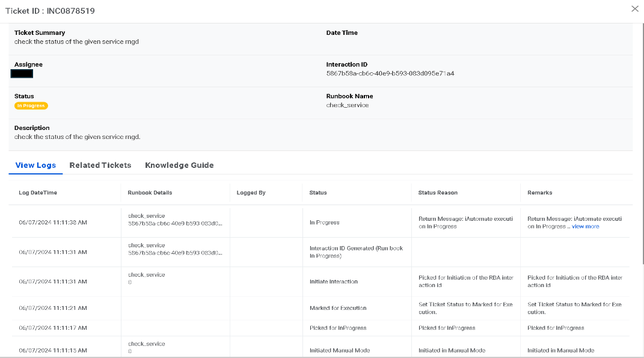644x358 pixels.
Task: Click 'view more' link in Remarks
Action: (585, 227)
